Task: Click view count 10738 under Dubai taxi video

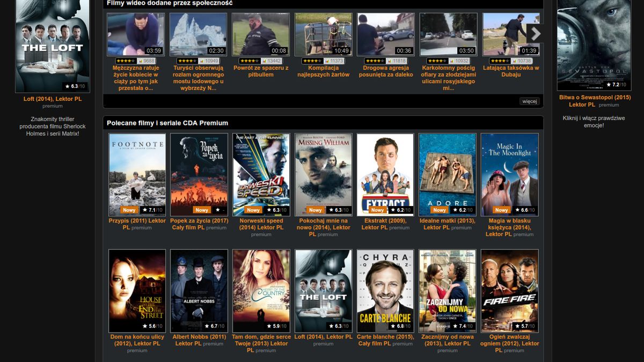Action: [523, 61]
